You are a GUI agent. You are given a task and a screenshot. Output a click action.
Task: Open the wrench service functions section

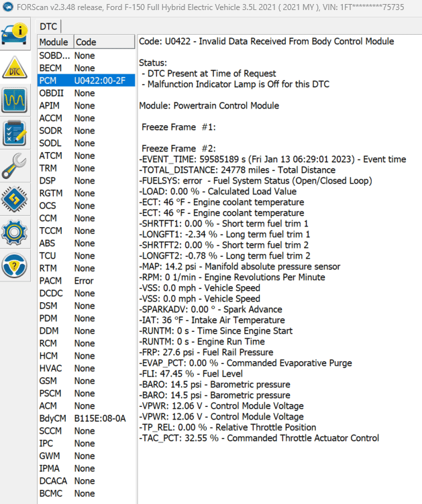coord(15,166)
